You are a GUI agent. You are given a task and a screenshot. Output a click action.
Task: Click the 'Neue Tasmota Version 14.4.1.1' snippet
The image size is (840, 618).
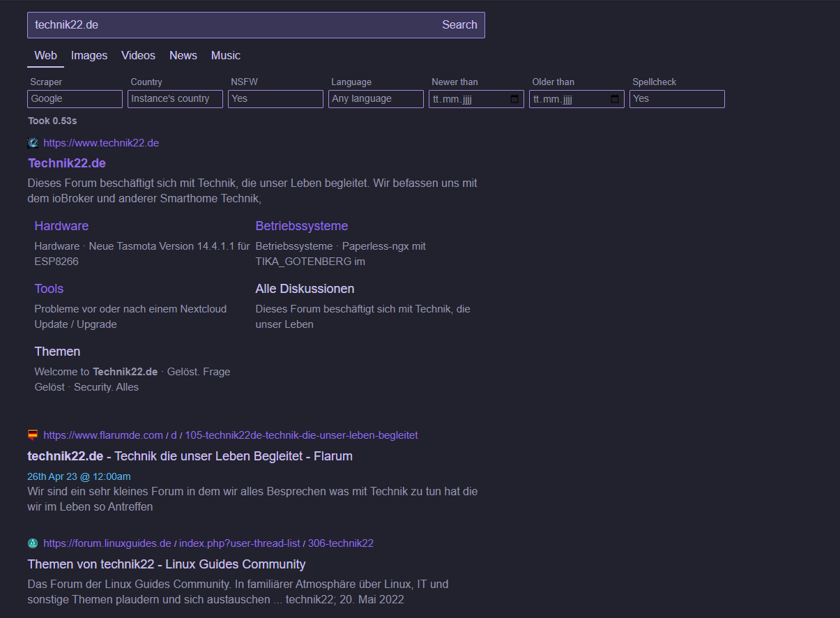(x=142, y=254)
